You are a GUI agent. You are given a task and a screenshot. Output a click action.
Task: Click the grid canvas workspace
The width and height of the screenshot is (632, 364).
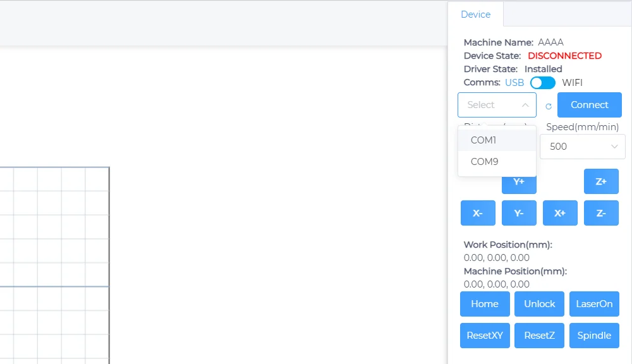[x=54, y=265]
